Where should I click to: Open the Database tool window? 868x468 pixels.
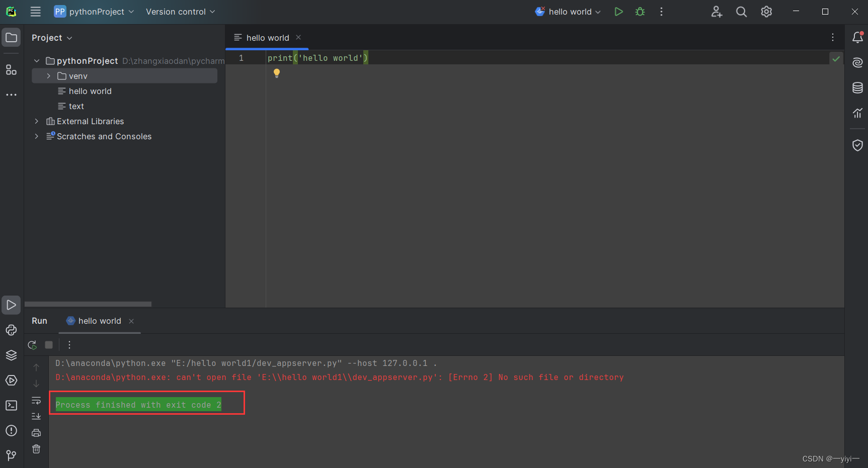click(x=857, y=87)
